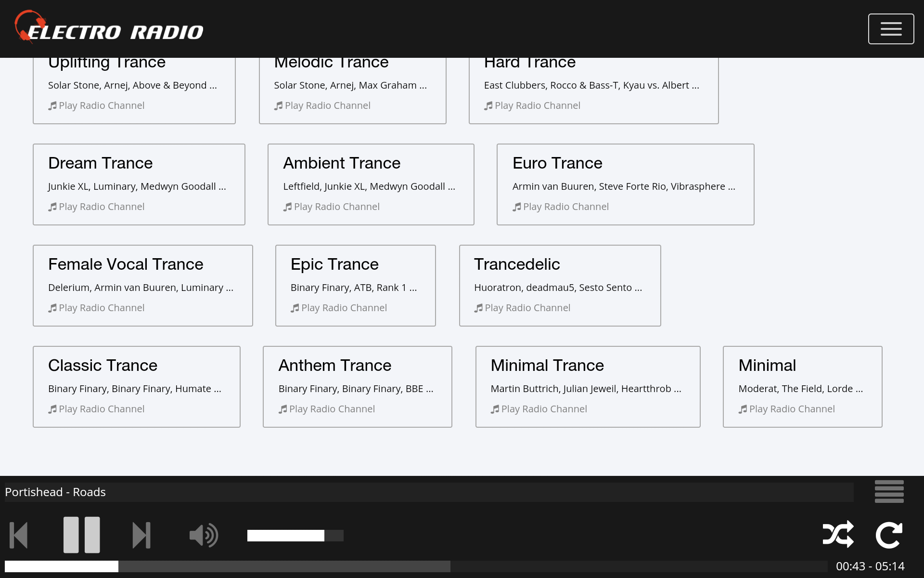
Task: Play Radio Channel for Ambient Trance
Action: click(332, 207)
